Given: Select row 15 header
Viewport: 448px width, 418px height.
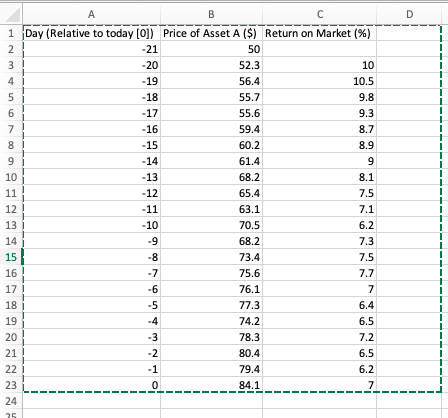Looking at the screenshot, I should pos(11,257).
